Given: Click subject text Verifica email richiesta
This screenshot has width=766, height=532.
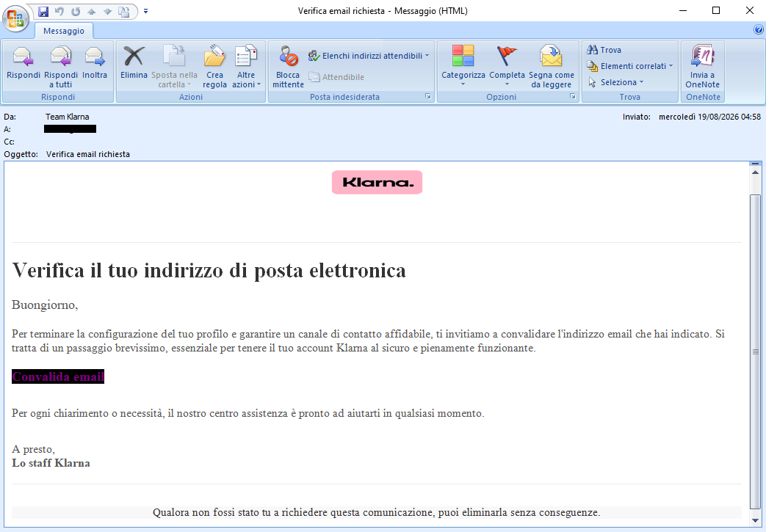Looking at the screenshot, I should [88, 154].
